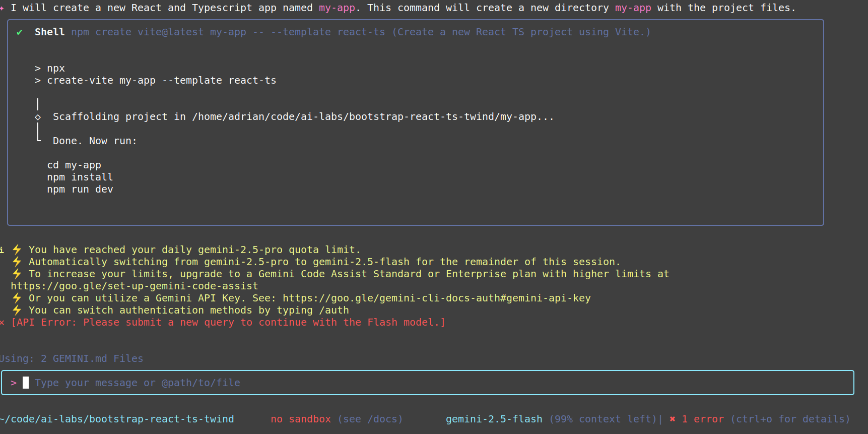Click the diamond marker before Scaffolding project
The width and height of the screenshot is (868, 434).
[38, 117]
